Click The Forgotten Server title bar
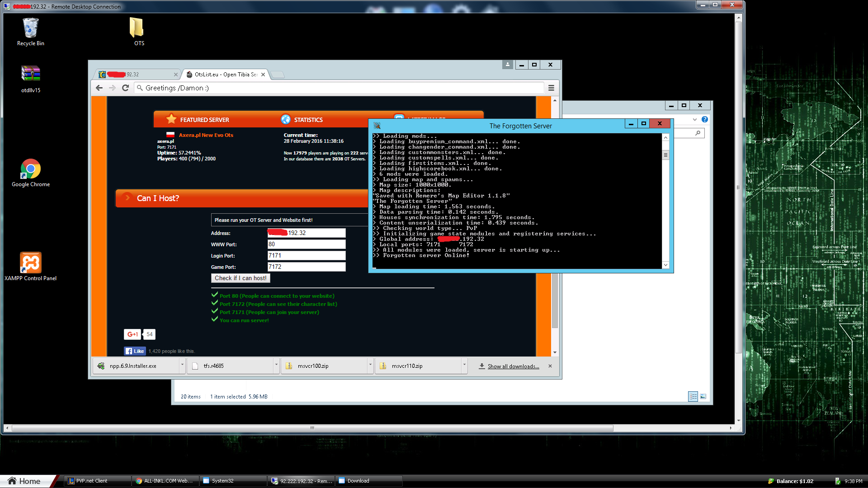 pos(521,126)
